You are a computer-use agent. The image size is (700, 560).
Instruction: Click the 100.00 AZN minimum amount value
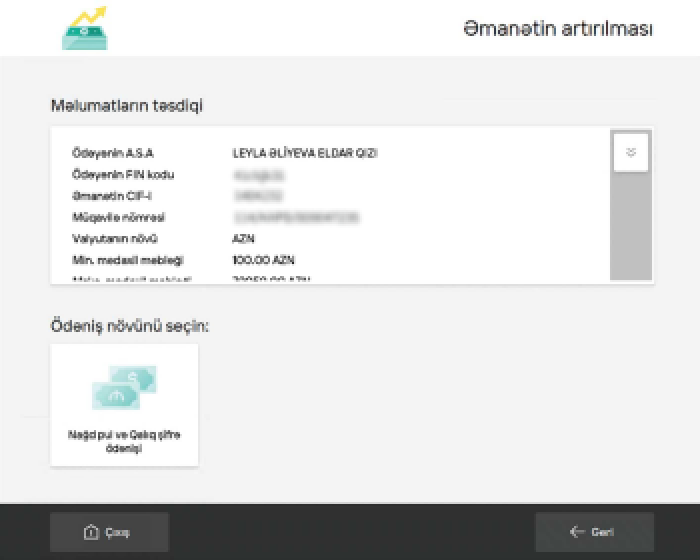coord(263,260)
